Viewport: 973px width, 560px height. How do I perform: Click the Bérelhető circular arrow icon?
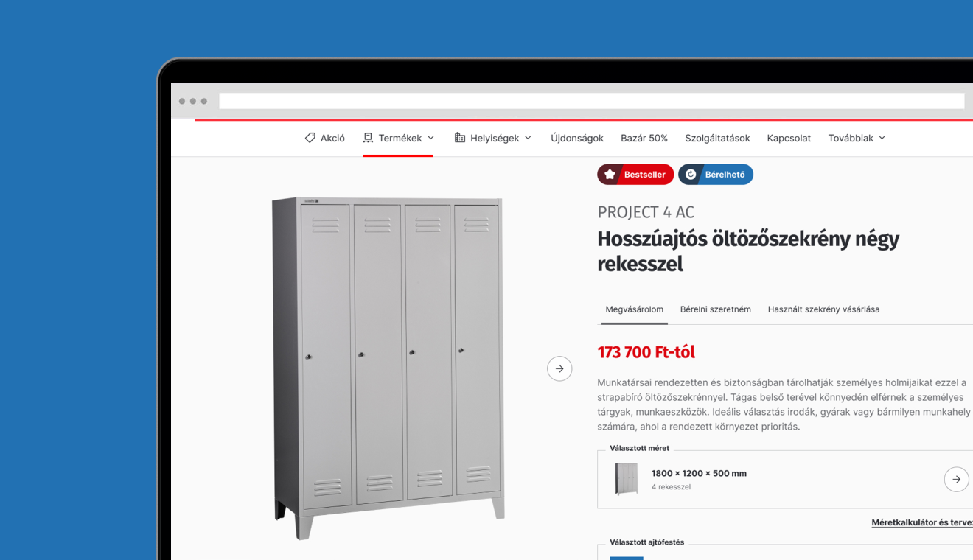click(x=691, y=175)
